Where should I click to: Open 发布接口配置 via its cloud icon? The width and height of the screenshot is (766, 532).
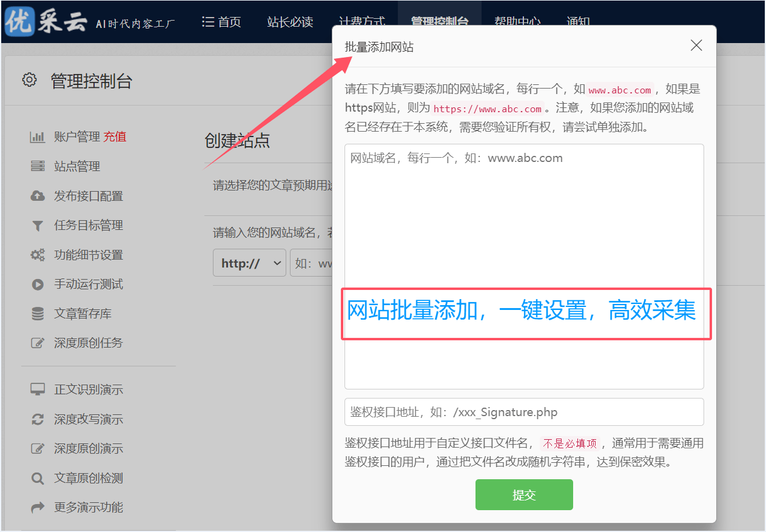pyautogui.click(x=38, y=195)
